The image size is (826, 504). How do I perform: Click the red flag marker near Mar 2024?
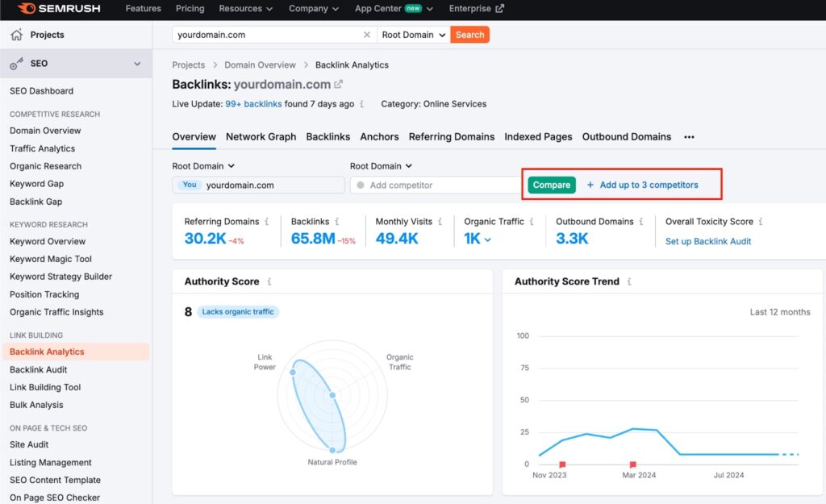pyautogui.click(x=633, y=464)
